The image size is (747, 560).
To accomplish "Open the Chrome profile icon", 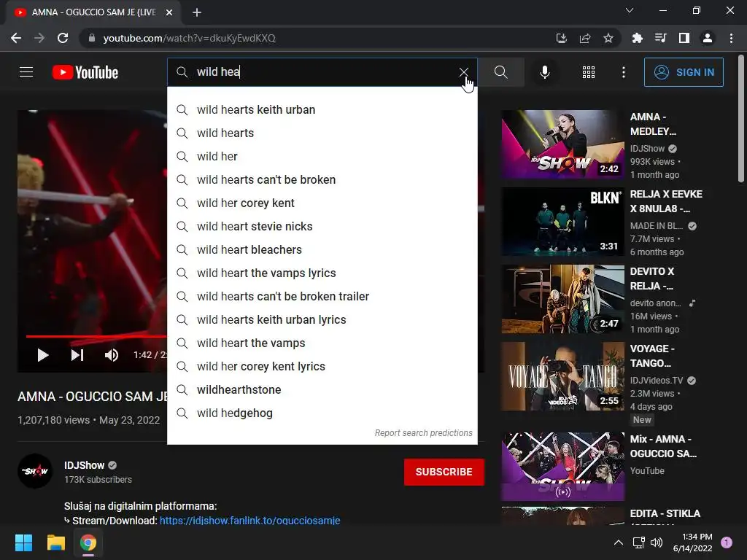I will [708, 38].
